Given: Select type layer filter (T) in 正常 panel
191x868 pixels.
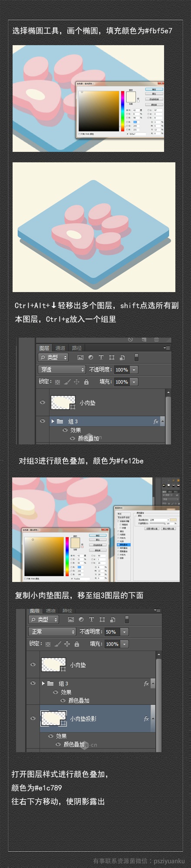Looking at the screenshot, I should click(92, 620).
